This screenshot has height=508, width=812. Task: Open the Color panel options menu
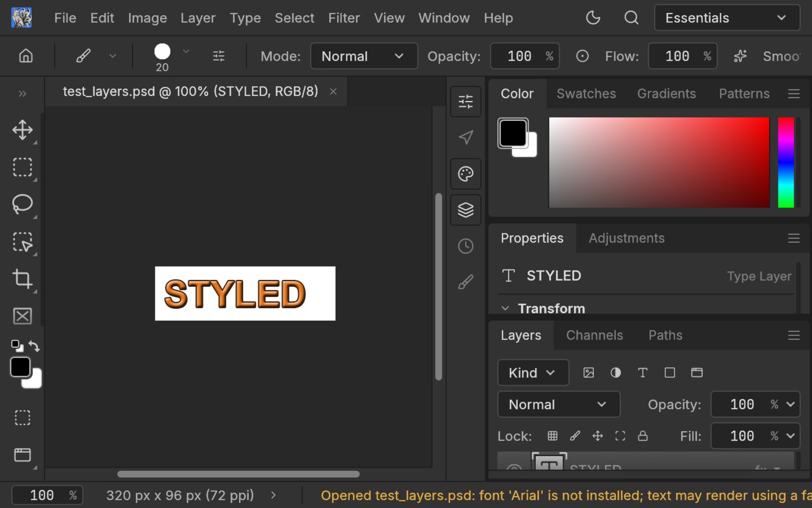click(x=794, y=93)
